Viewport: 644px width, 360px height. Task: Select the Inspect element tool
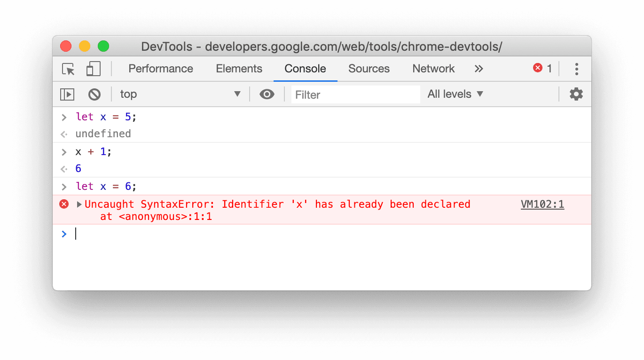click(68, 69)
